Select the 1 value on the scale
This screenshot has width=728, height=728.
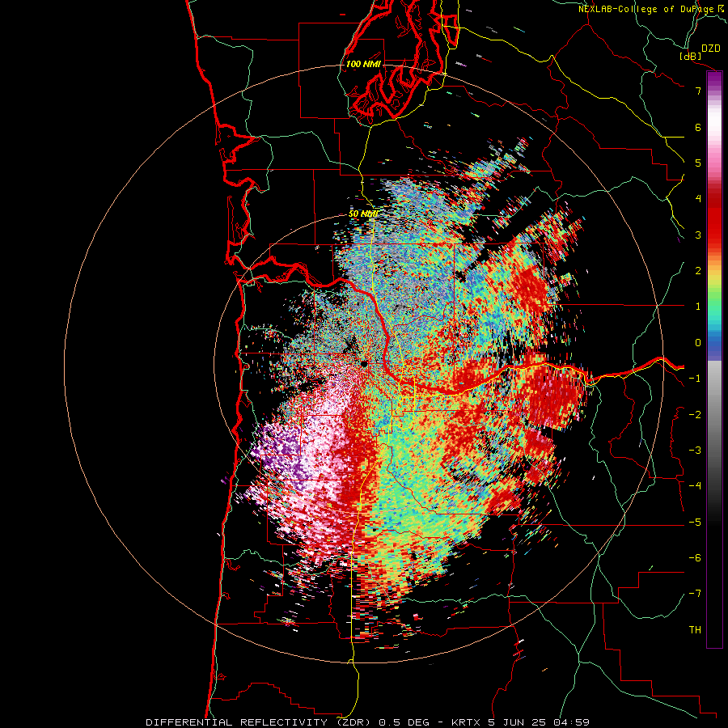(698, 307)
